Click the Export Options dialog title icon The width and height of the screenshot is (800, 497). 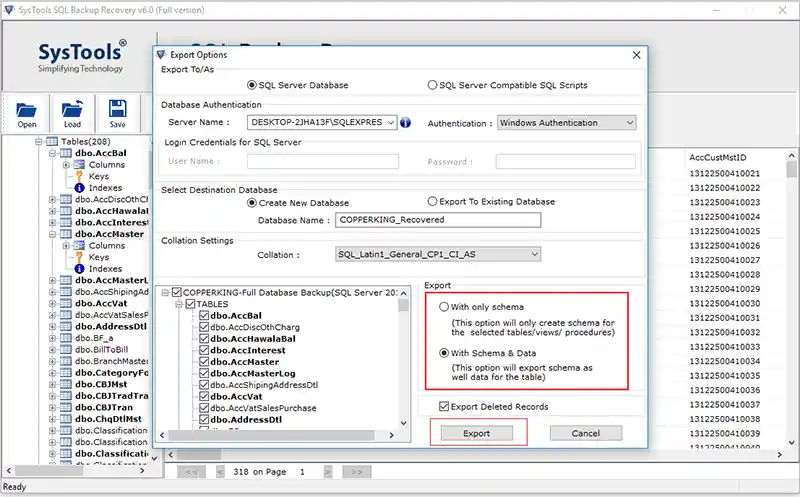pyautogui.click(x=161, y=54)
